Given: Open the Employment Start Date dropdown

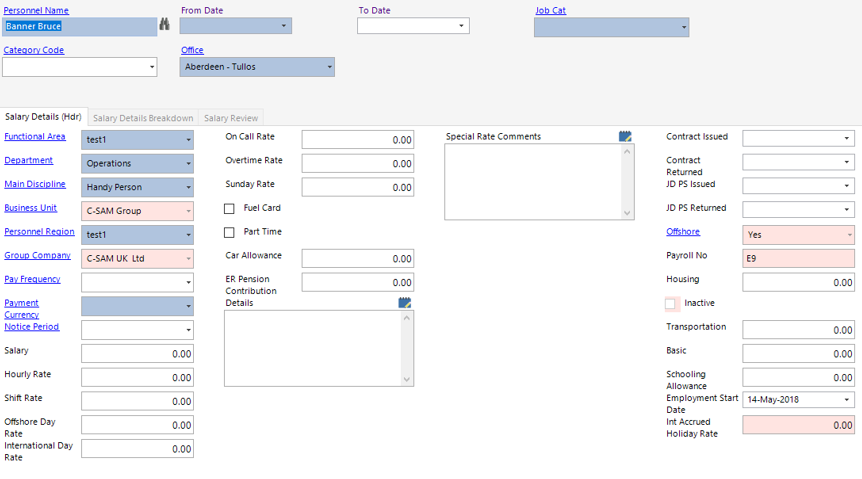Looking at the screenshot, I should tap(847, 399).
